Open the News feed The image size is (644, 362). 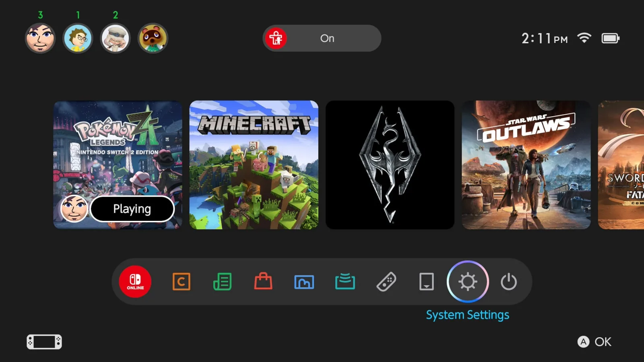(x=223, y=282)
